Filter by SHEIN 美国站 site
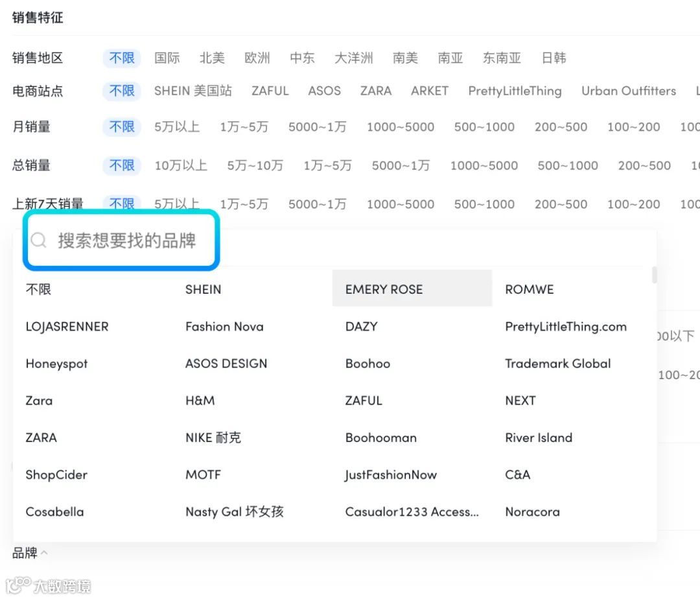700x599 pixels. (x=193, y=91)
